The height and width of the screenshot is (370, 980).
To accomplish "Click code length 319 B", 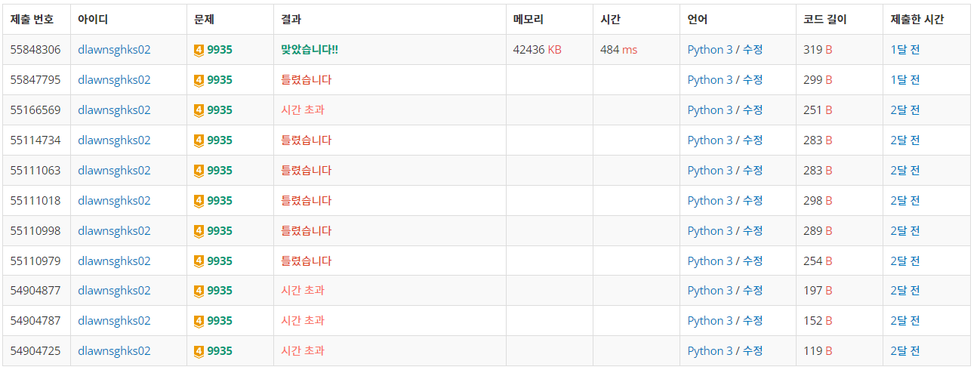I will coord(818,50).
